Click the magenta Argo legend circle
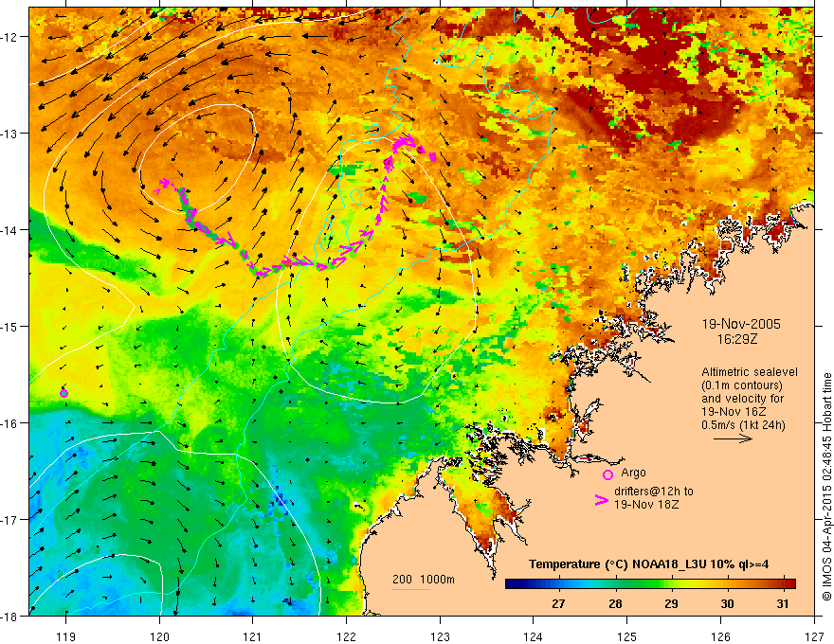Viewport: 834px width, 644px height. [x=607, y=474]
